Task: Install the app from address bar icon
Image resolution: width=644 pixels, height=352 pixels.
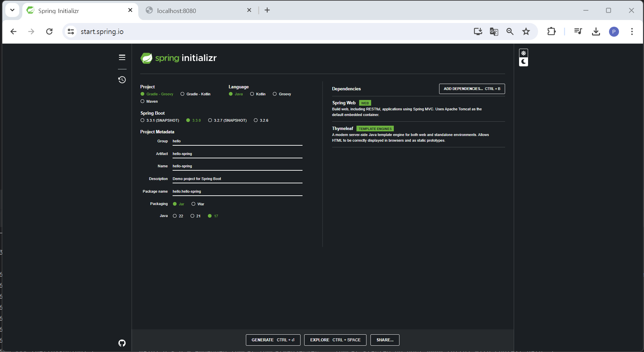Action: point(478,32)
